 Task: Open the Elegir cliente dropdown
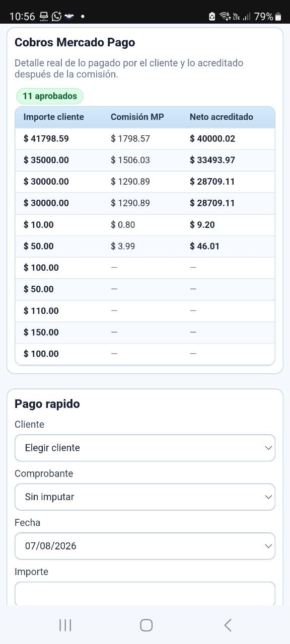(x=145, y=448)
